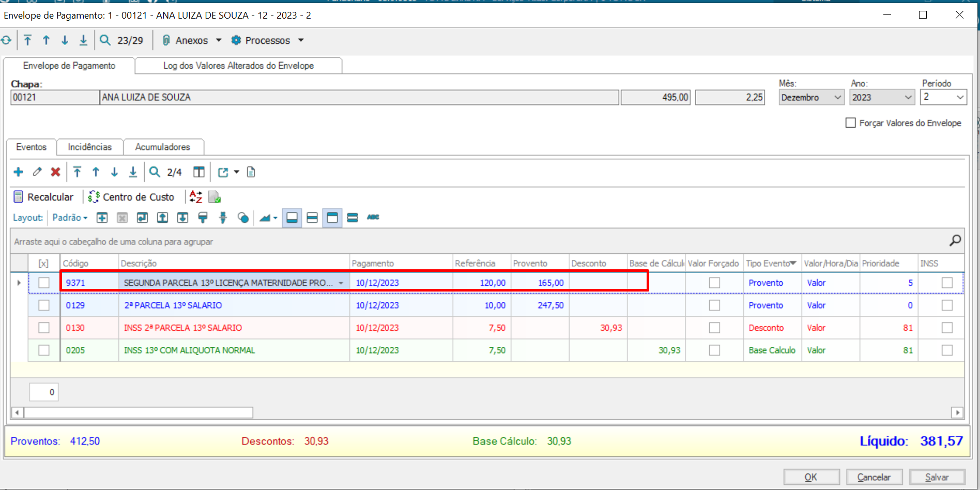Enable Forçar Valores do Envelope checkbox

850,123
